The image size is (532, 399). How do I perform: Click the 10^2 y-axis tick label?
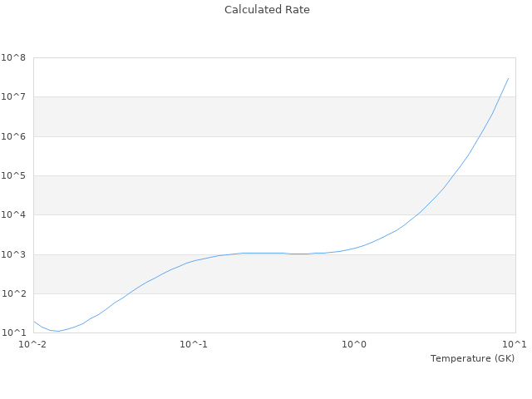[x=13, y=294]
